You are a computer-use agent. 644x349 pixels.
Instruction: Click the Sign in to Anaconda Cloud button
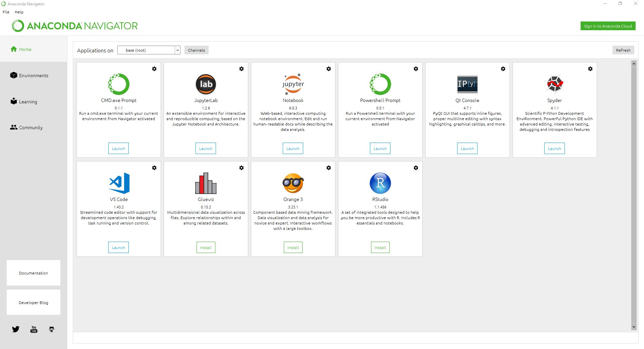point(608,26)
